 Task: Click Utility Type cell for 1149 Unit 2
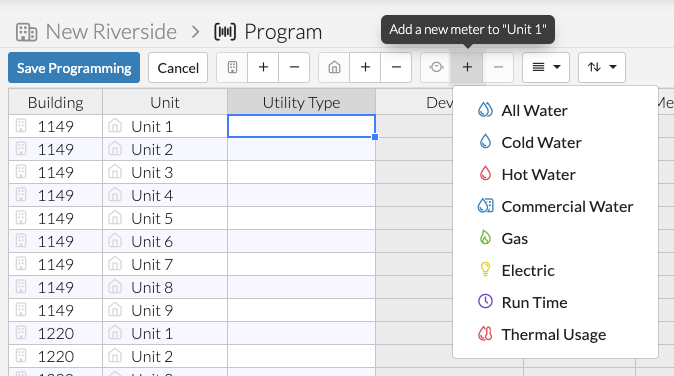point(301,149)
